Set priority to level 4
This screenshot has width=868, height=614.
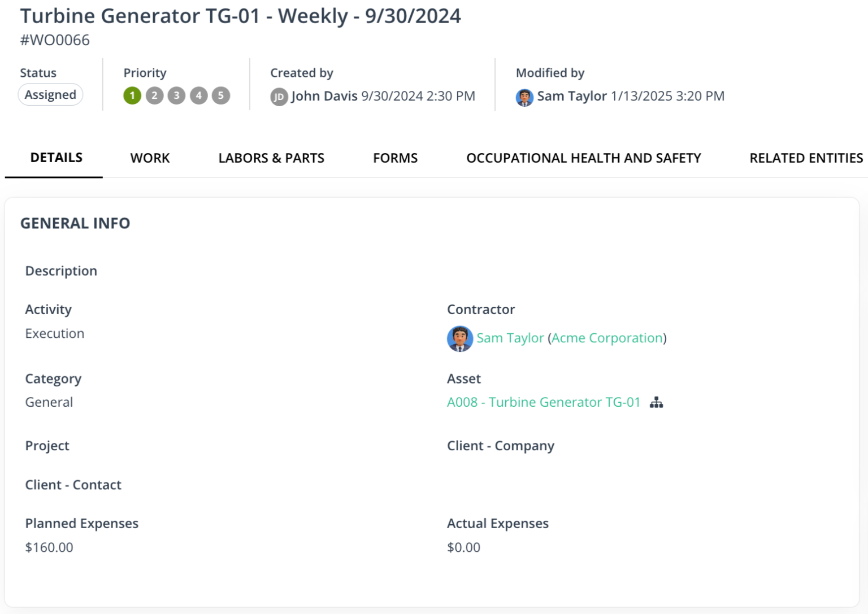198,95
